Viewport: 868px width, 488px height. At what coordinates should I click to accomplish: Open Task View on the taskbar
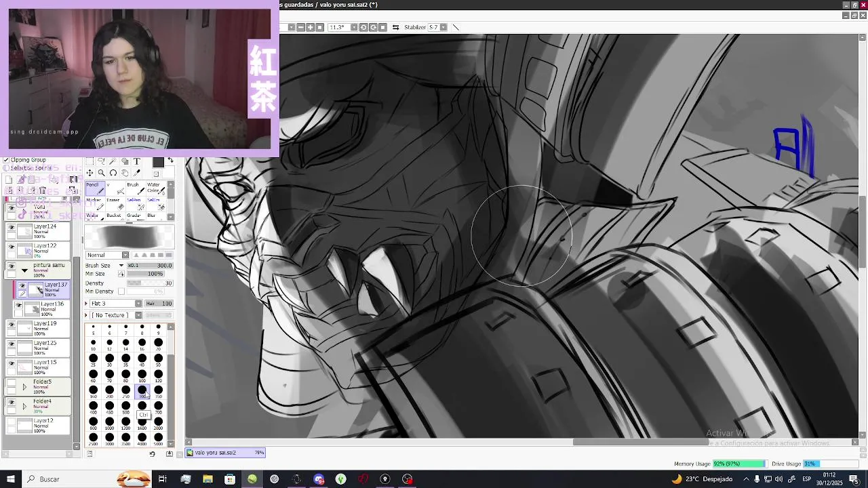pyautogui.click(x=163, y=479)
